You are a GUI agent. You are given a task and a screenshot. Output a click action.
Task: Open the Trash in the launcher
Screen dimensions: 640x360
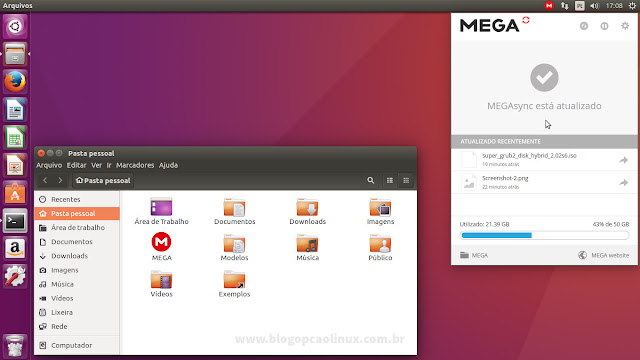tap(15, 346)
